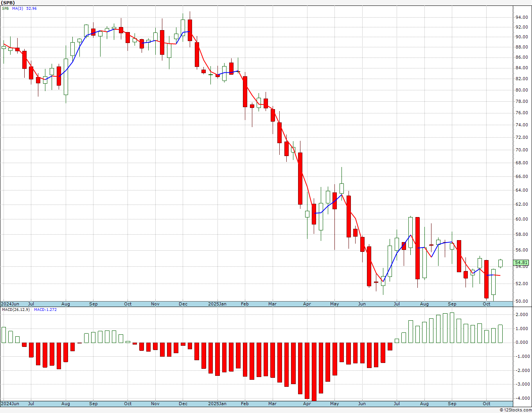The width and height of the screenshot is (532, 413).
Task: Click 2024Jun on the price chart date axis
Action: click(x=10, y=304)
